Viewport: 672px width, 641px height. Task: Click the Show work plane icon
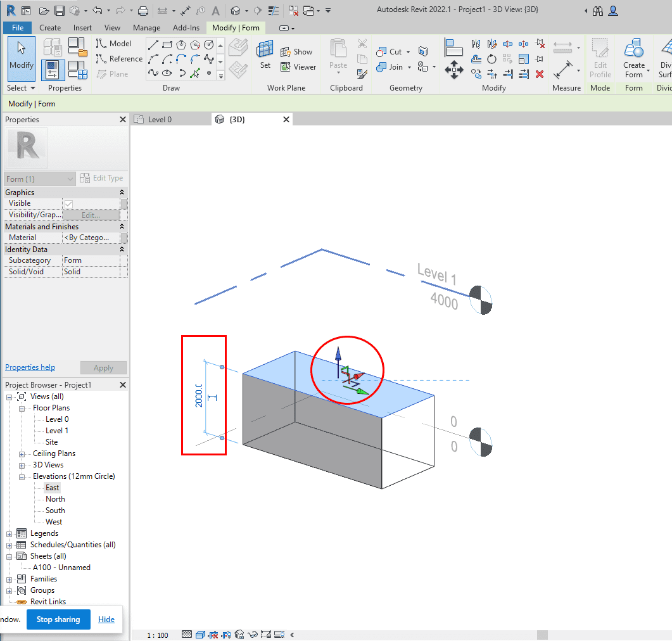(x=286, y=52)
